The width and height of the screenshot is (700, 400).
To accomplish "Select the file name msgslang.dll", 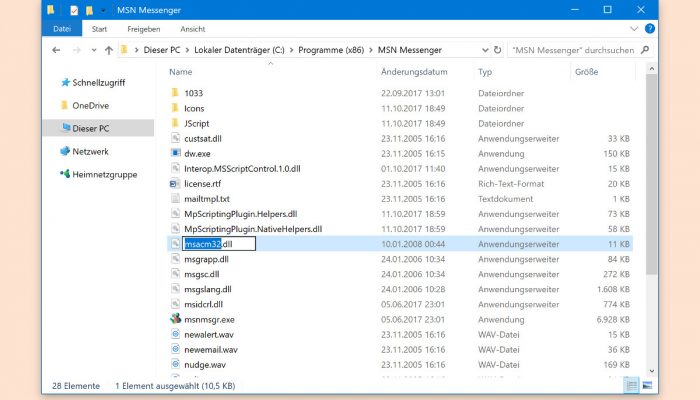I will [208, 289].
